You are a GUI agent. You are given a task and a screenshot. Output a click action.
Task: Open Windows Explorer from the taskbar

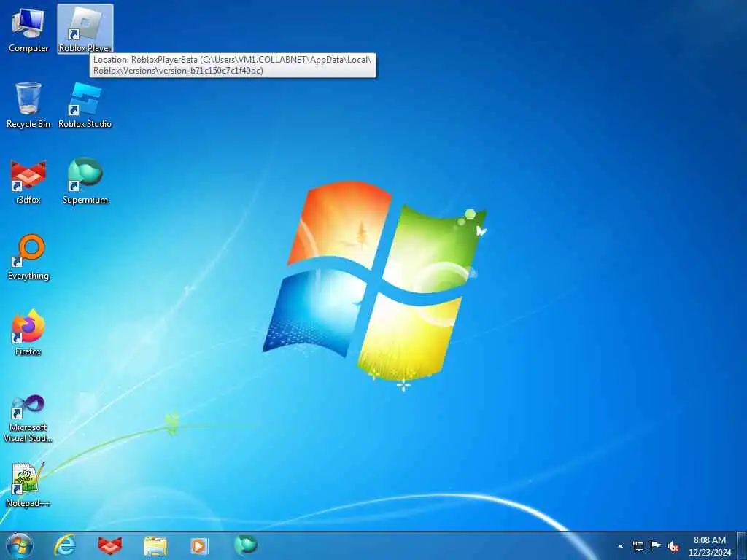click(x=155, y=545)
